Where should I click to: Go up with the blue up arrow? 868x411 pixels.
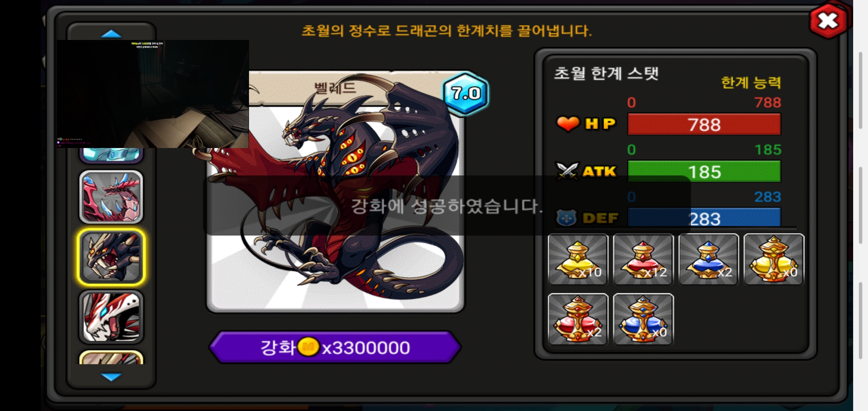[111, 34]
